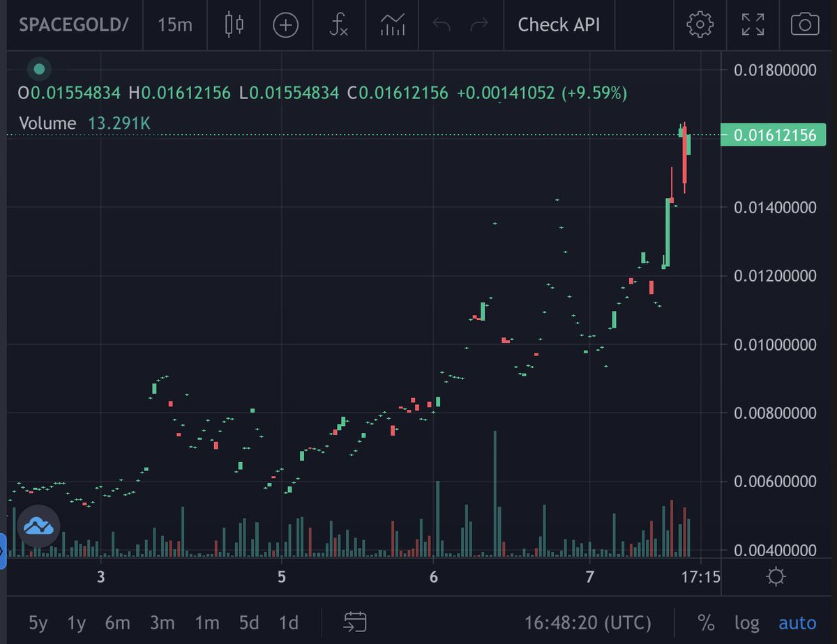This screenshot has width=837, height=644.
Task: Open chart settings gear
Action: click(699, 25)
